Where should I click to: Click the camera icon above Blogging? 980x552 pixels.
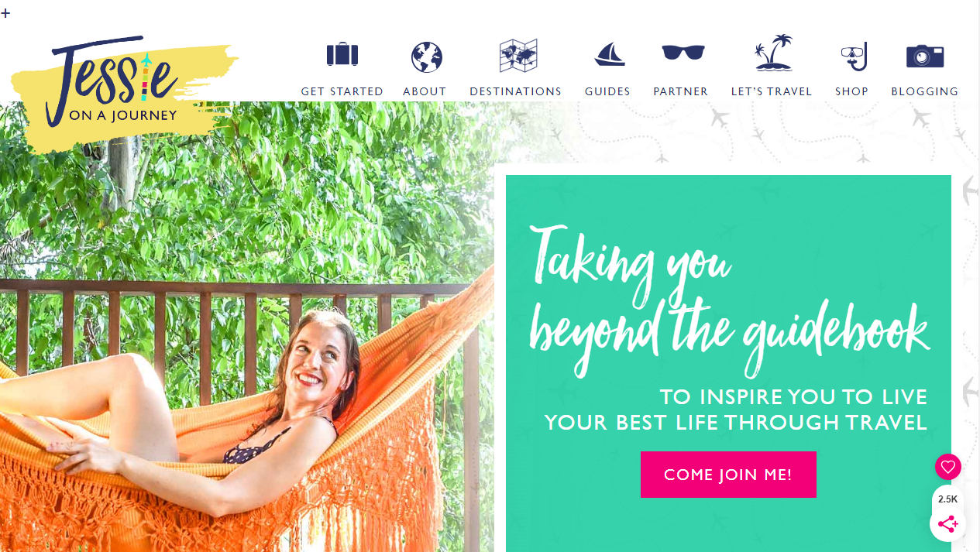[x=925, y=56]
